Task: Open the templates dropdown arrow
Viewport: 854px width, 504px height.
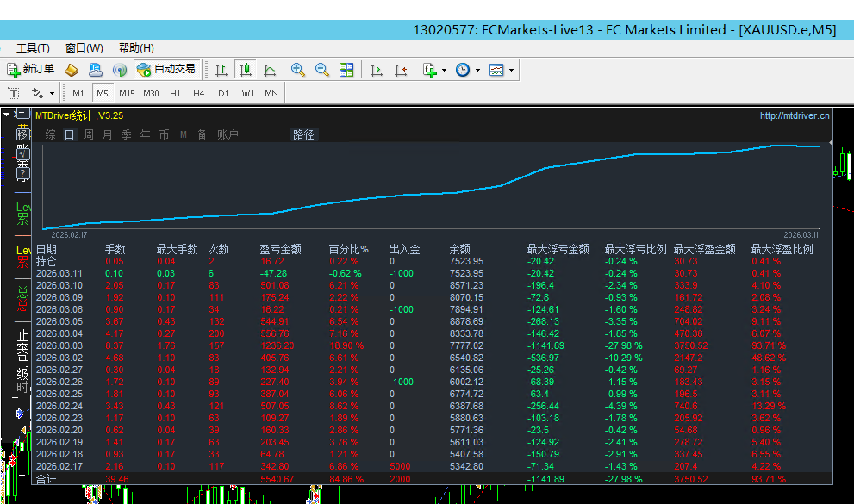Action: click(x=511, y=70)
